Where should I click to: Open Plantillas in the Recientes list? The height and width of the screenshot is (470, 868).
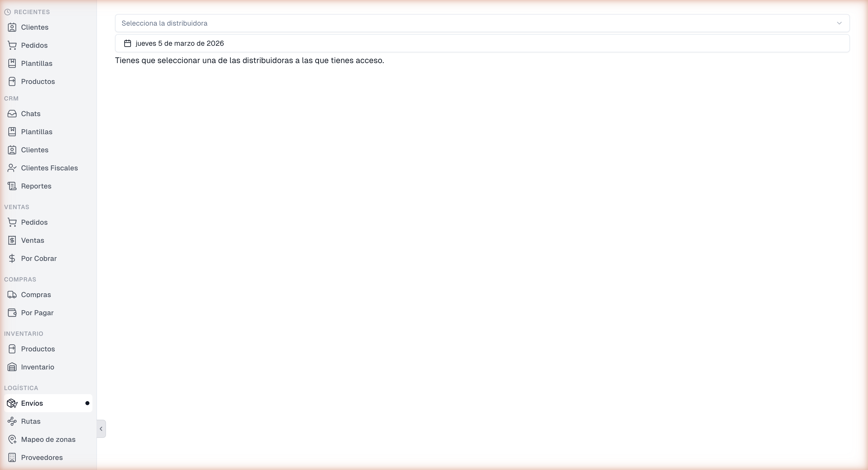pyautogui.click(x=36, y=63)
